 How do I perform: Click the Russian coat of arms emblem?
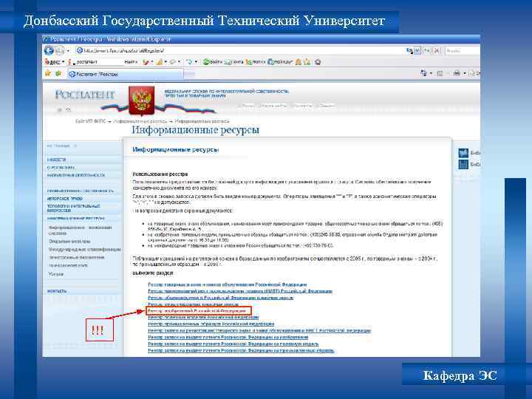pyautogui.click(x=141, y=100)
